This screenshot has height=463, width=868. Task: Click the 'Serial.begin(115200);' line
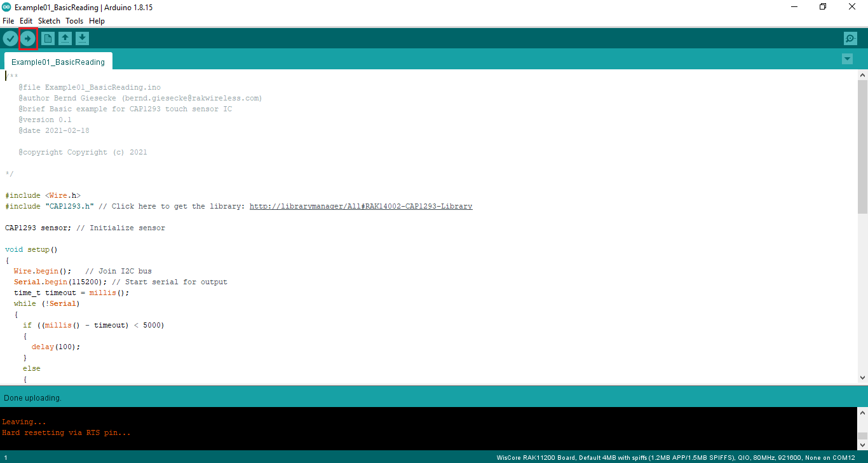point(121,282)
